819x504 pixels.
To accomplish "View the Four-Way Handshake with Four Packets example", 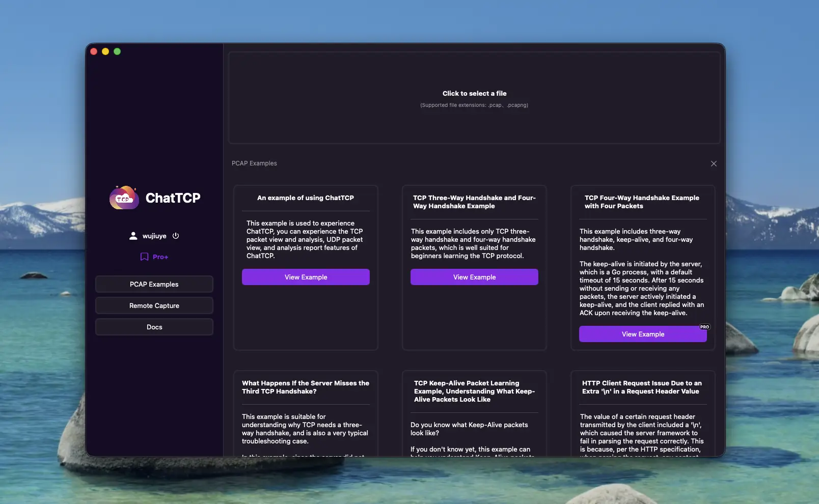I will coord(643,334).
